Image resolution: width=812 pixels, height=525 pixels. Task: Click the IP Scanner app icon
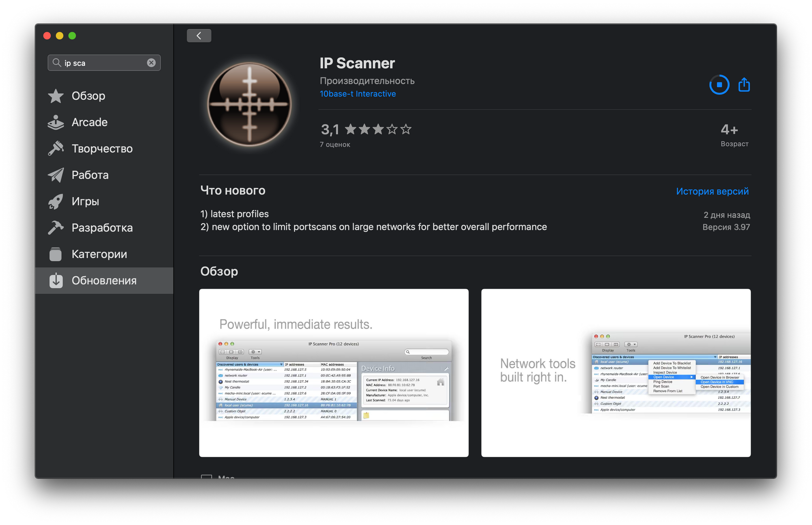pos(249,104)
